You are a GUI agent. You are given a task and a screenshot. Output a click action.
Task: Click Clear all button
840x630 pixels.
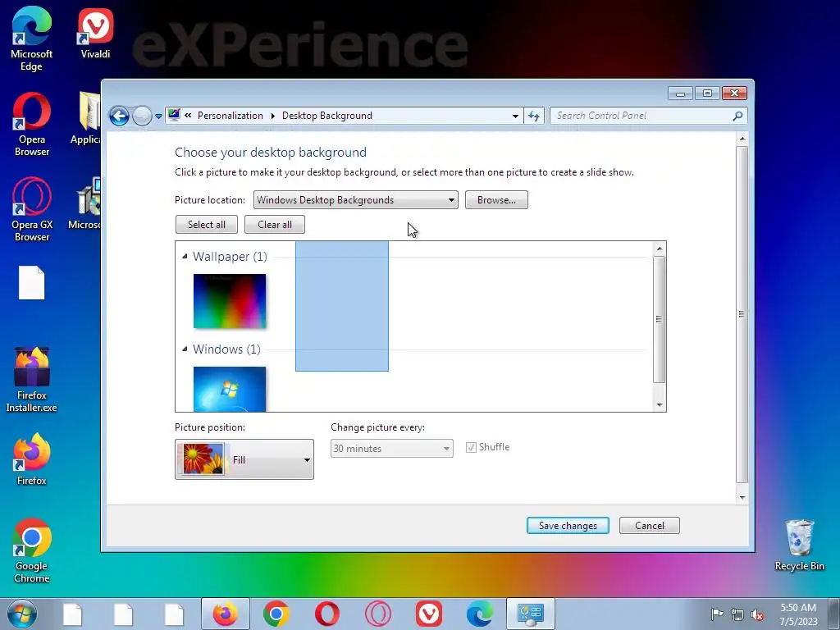pos(275,225)
